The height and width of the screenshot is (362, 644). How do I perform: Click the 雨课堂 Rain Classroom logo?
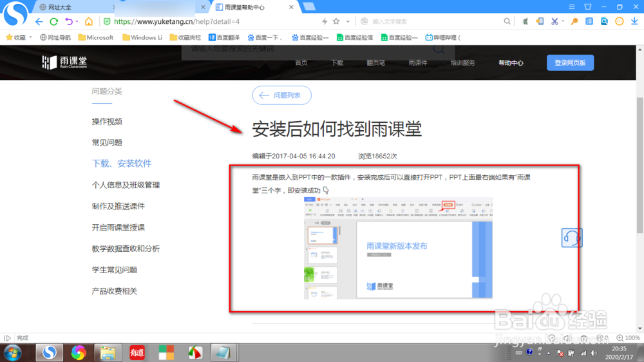[64, 62]
